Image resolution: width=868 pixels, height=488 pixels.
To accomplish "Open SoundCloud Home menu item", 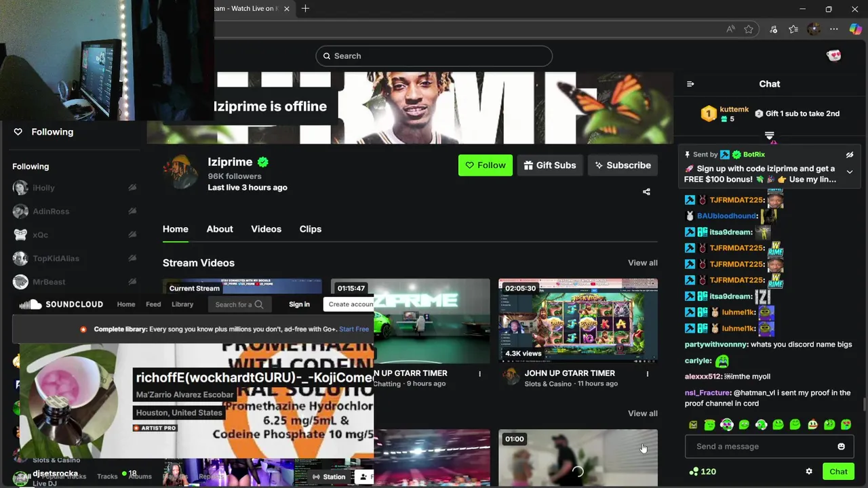I will (126, 304).
